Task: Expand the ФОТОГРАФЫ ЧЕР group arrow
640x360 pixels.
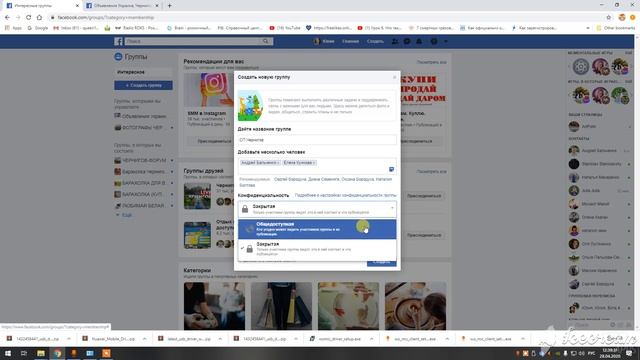Action: point(171,128)
